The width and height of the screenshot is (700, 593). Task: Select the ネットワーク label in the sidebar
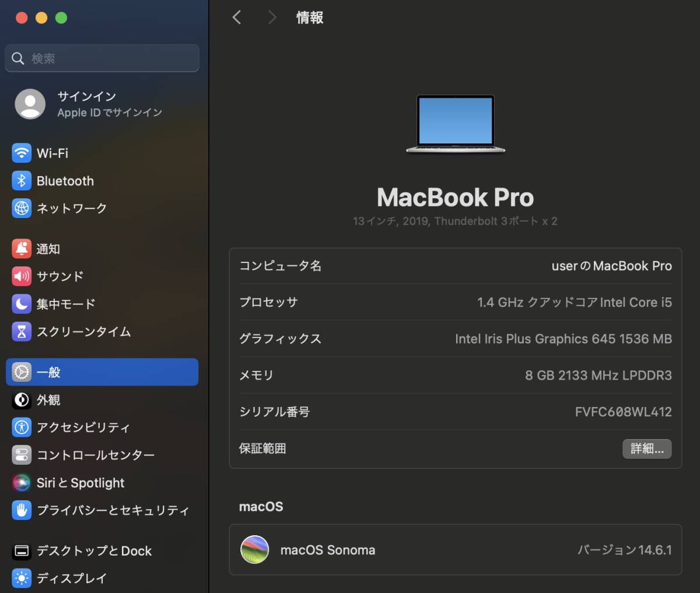tap(72, 208)
